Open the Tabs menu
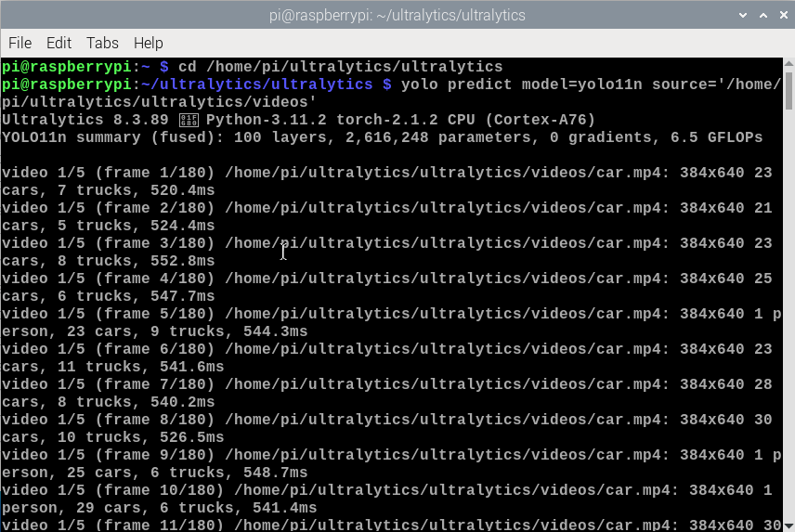 point(102,43)
